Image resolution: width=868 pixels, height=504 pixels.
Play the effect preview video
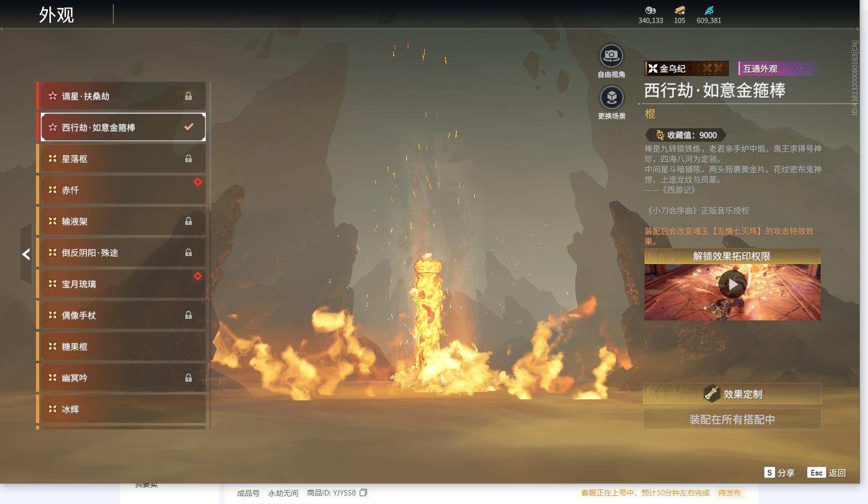[733, 284]
